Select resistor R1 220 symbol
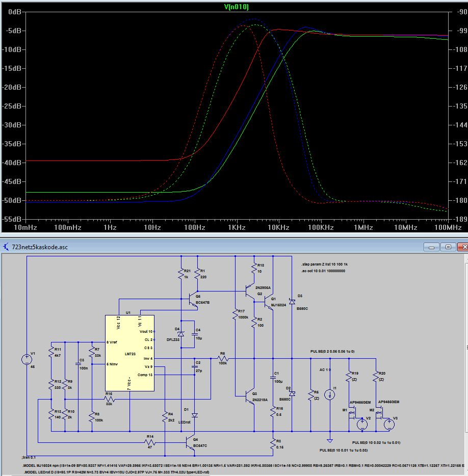Screen dimensions: 468x476 (197, 274)
